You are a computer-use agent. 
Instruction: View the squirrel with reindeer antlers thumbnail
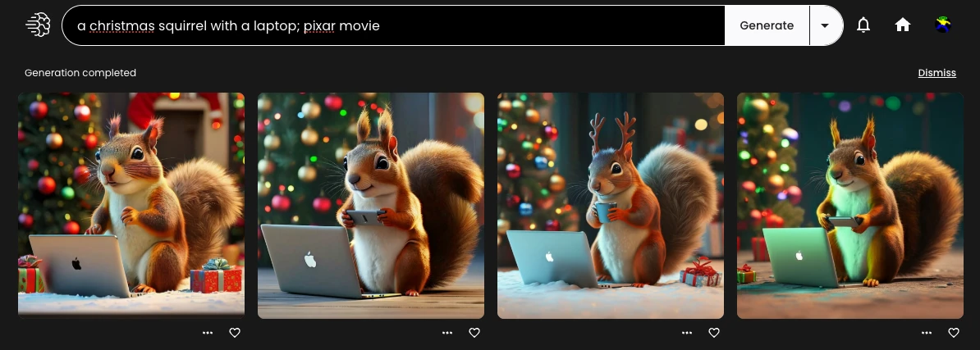point(611,205)
